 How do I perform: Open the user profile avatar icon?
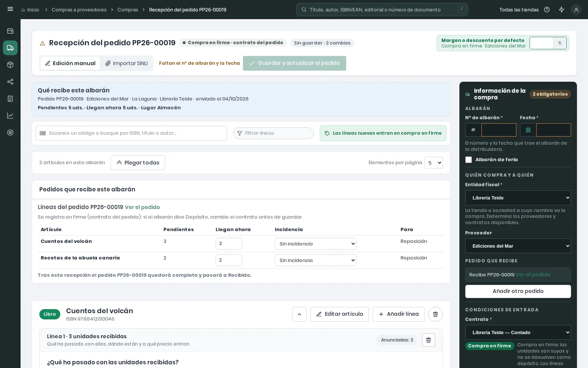point(576,10)
